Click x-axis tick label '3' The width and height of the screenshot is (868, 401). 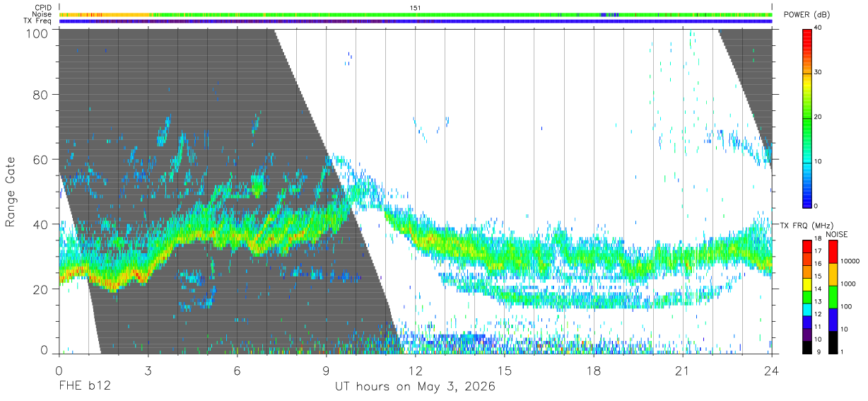coord(148,371)
